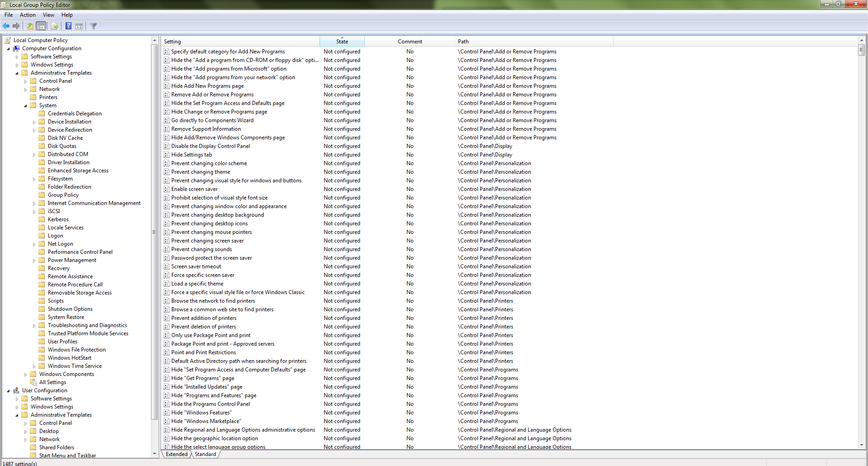Open the Action menu
868x466 pixels.
[28, 15]
